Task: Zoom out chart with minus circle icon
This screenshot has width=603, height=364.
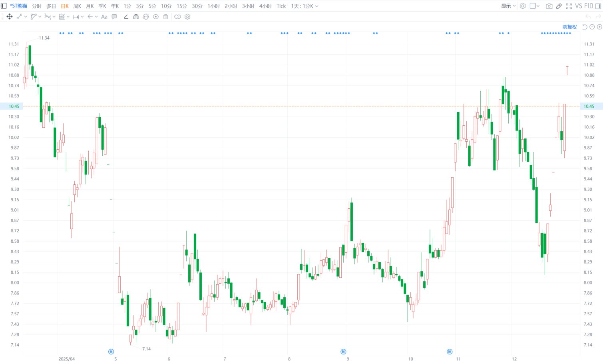Action: click(592, 27)
